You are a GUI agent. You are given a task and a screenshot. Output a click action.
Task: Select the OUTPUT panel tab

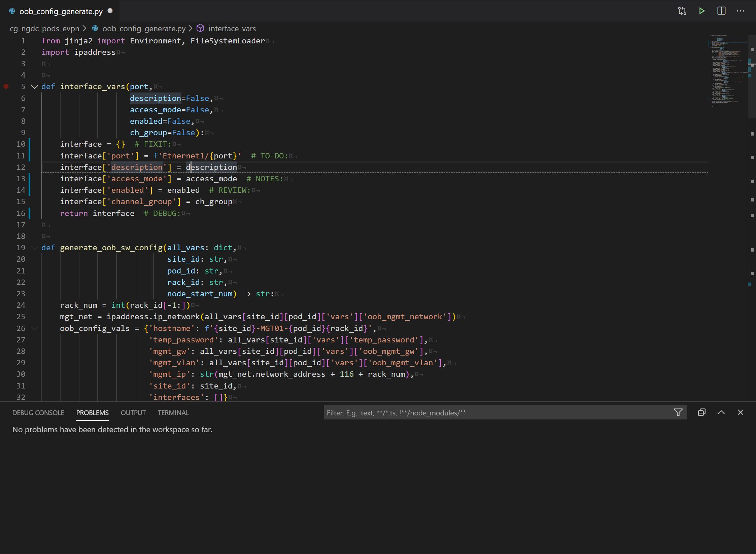click(x=133, y=413)
